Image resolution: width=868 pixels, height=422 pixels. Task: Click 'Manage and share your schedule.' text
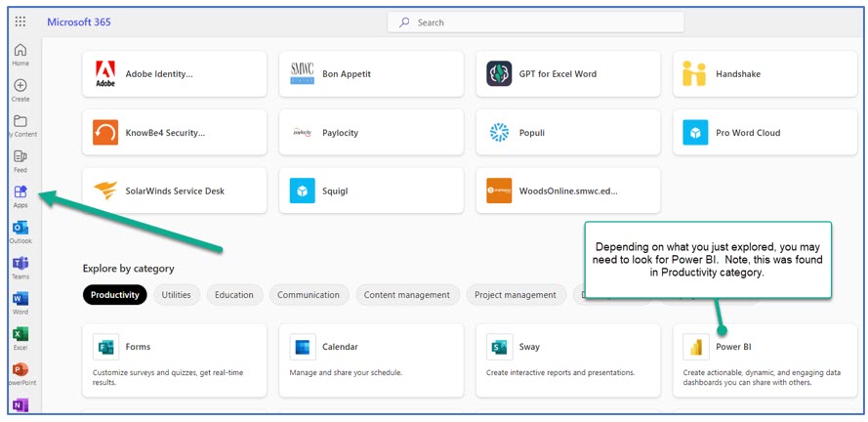click(x=346, y=373)
